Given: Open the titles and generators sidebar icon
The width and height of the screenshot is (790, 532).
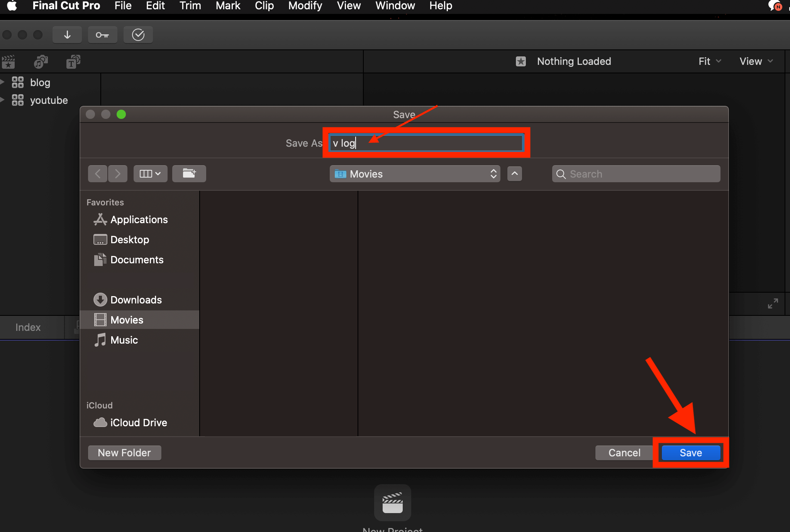Looking at the screenshot, I should point(73,61).
